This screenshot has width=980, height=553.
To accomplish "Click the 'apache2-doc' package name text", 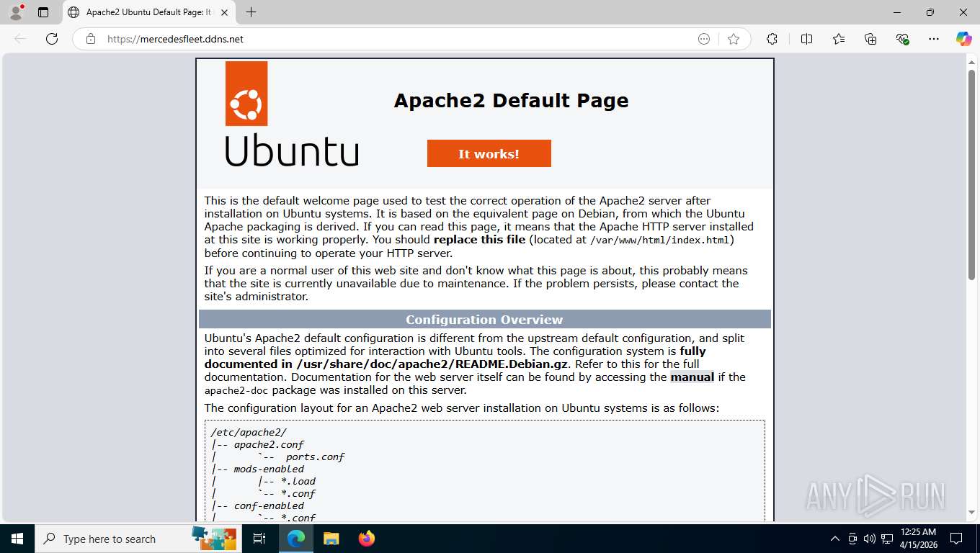I will pos(236,390).
